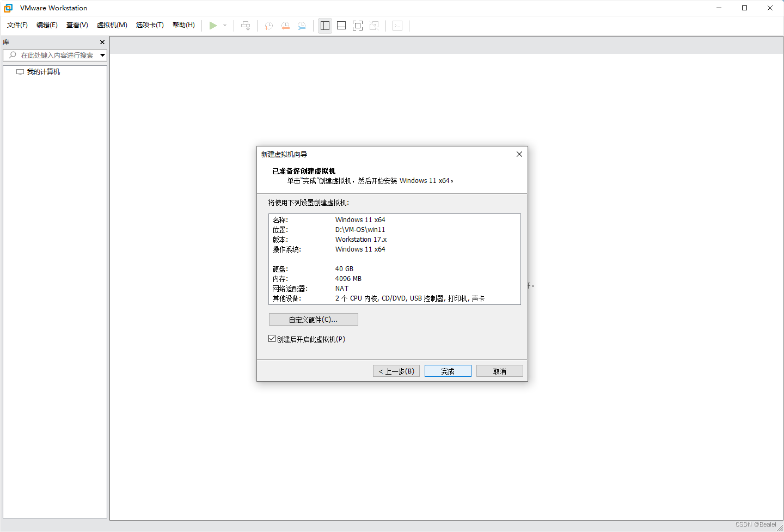Click the 已准备好创建虚拟机 heading
Image resolution: width=784 pixels, height=532 pixels.
click(x=304, y=171)
